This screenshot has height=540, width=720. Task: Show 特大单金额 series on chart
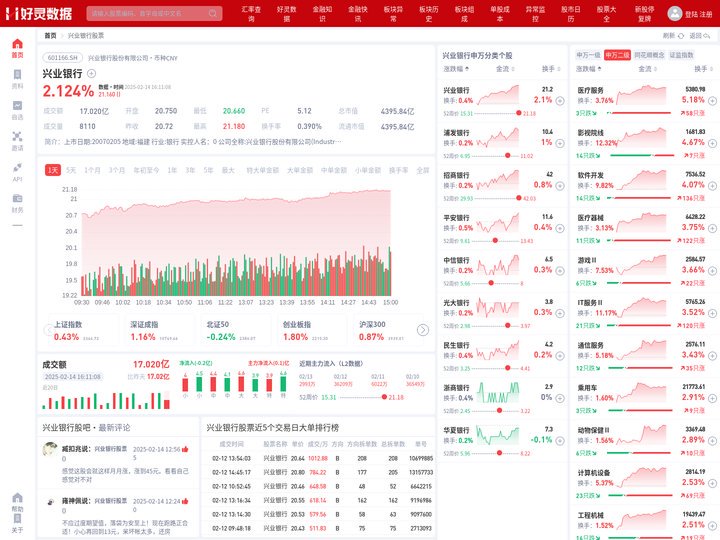pos(263,170)
